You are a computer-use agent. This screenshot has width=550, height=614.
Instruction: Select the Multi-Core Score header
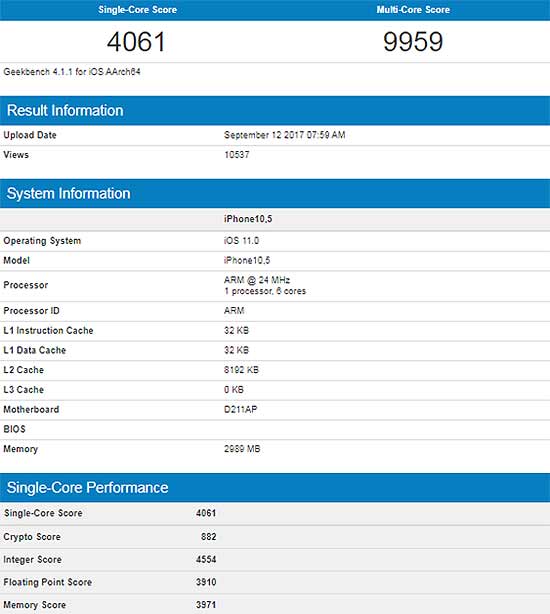pos(413,9)
